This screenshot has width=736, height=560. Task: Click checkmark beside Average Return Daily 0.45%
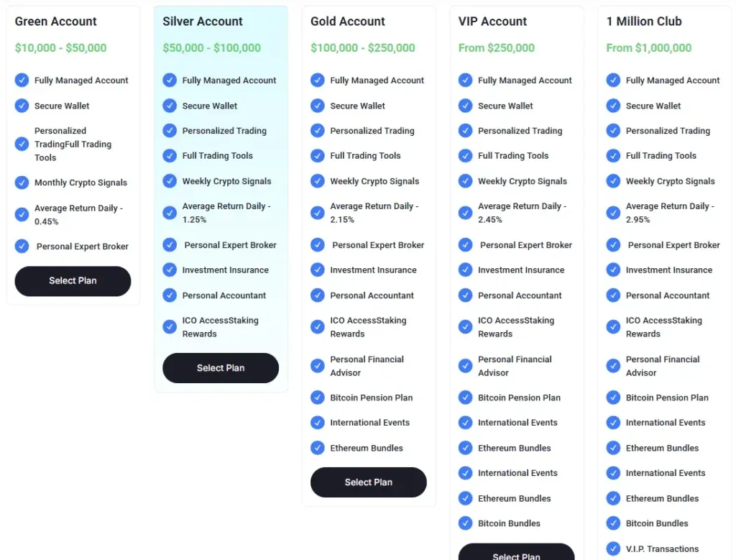[x=22, y=214]
